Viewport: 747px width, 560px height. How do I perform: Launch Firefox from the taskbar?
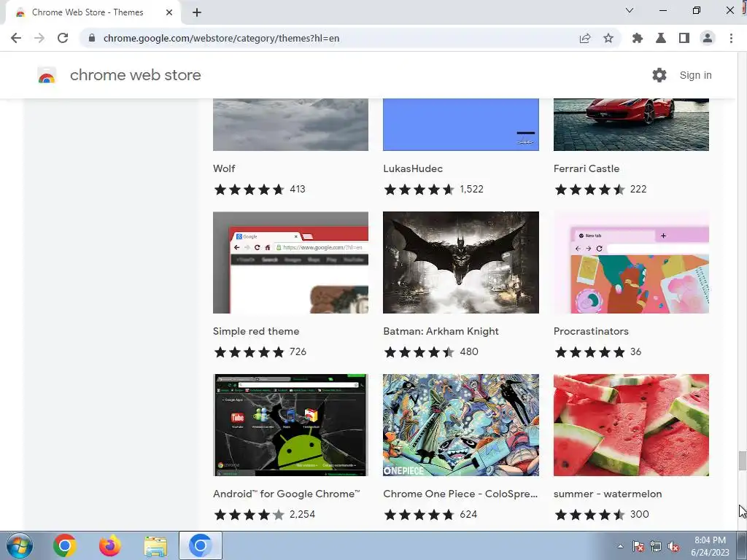[109, 545]
